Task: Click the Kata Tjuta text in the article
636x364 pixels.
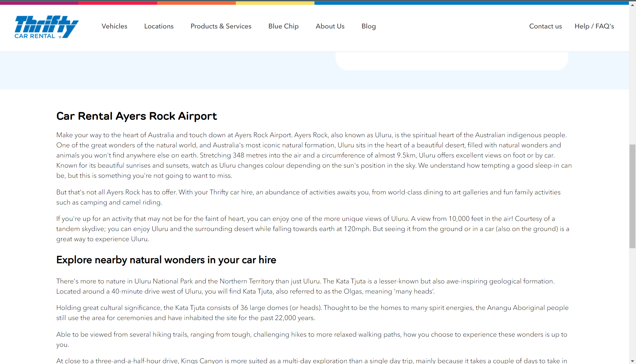Action: [351, 281]
